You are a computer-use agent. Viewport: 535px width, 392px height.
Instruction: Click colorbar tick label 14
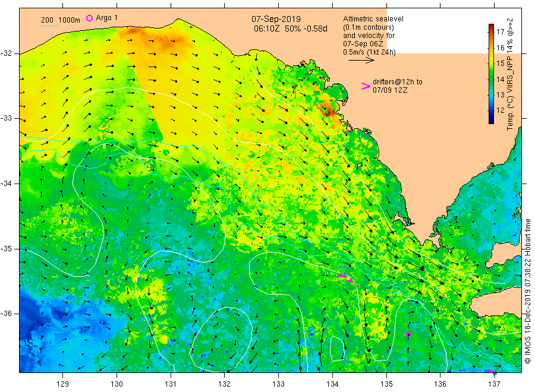(x=500, y=79)
